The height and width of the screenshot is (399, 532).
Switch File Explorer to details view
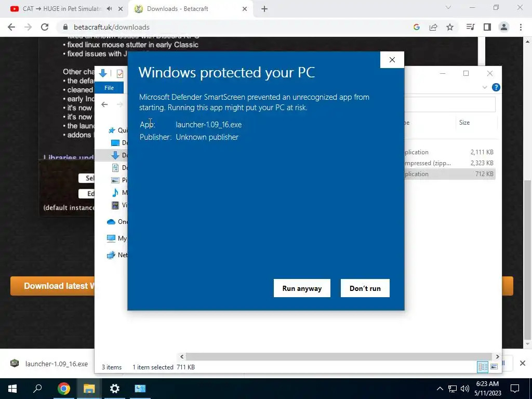coord(483,367)
